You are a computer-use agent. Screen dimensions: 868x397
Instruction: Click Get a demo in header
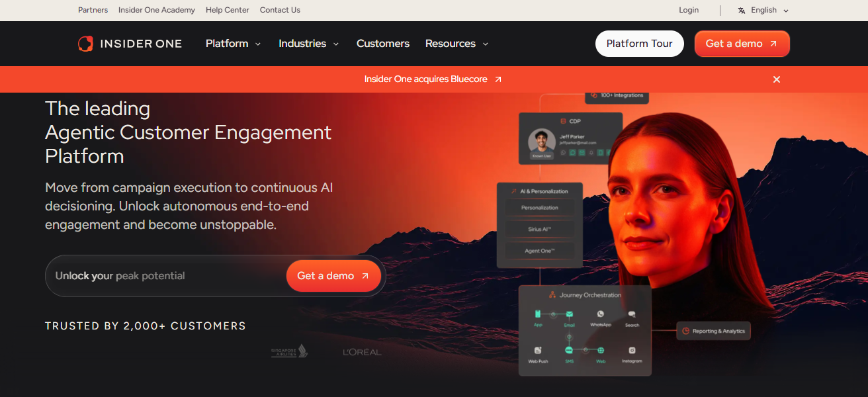[742, 44]
